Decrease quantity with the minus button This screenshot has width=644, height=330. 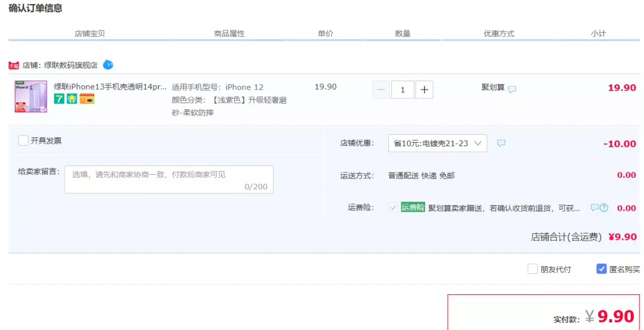pyautogui.click(x=381, y=90)
